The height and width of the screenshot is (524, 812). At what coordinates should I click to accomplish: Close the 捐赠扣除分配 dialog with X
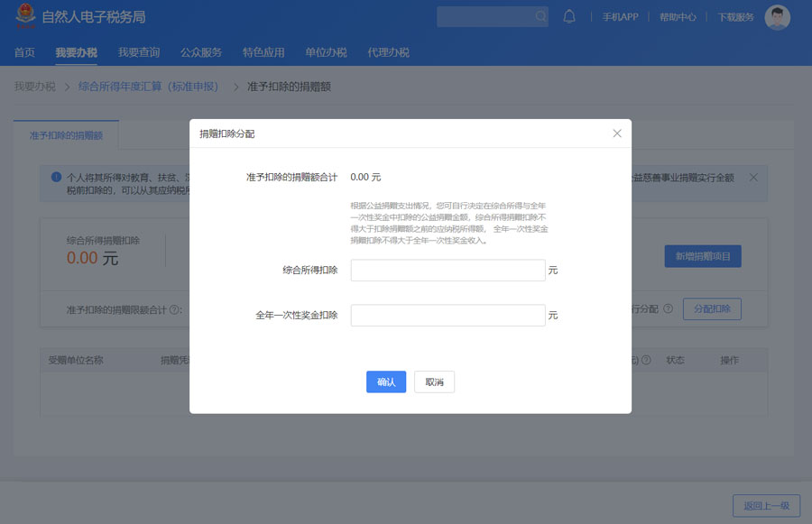click(x=617, y=133)
